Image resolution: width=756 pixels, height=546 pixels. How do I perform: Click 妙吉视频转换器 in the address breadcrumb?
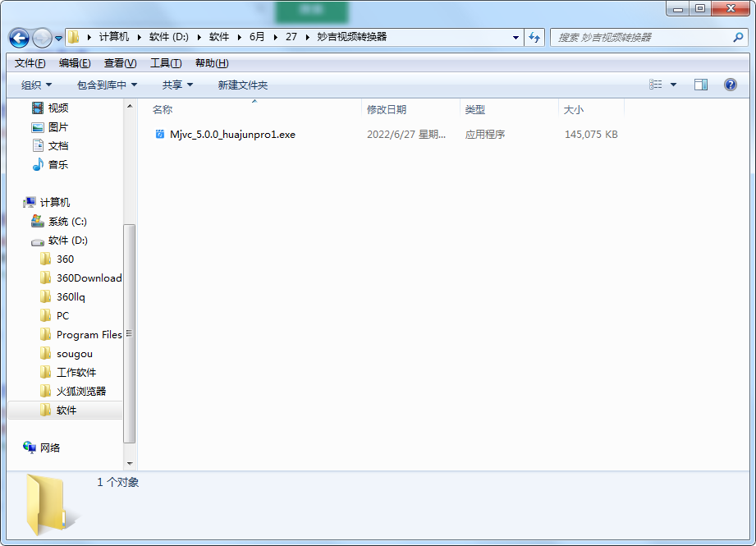click(352, 37)
